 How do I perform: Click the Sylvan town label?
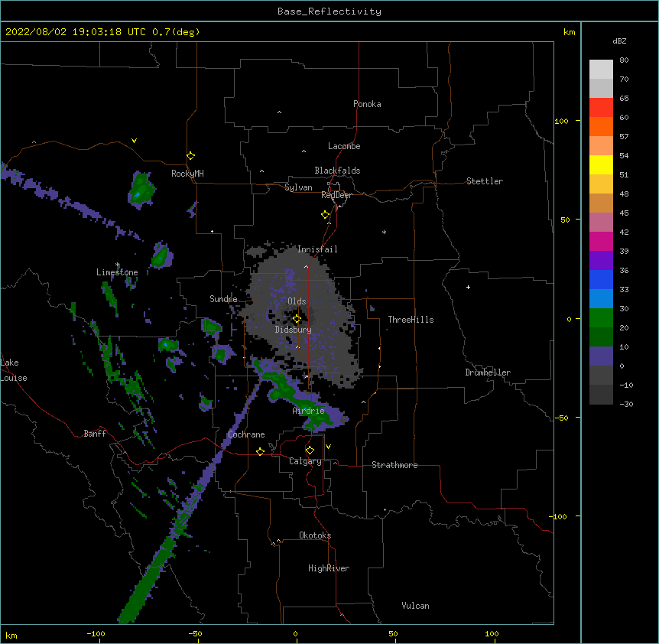tap(298, 187)
